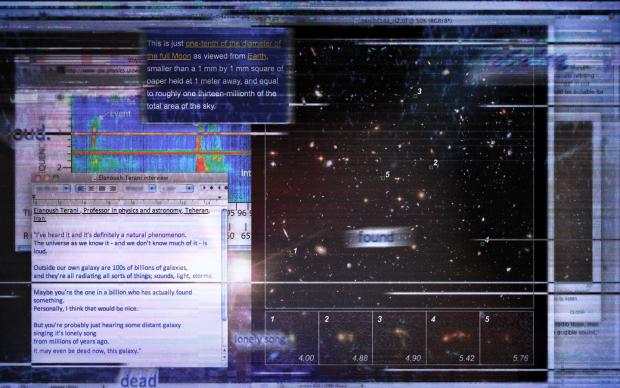Select galaxy thumbnail 2 labeled 4.88

click(345, 338)
